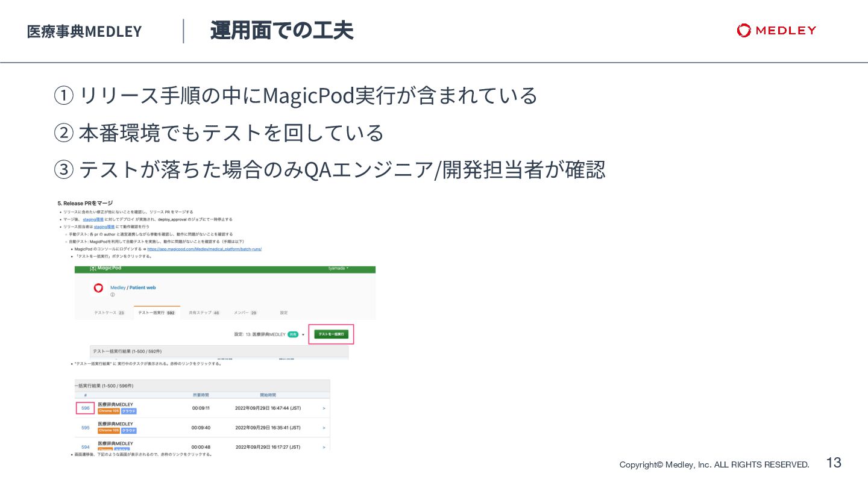868x488 pixels.
Task: Click the 5. Release PRをマージ heading
Action: click(x=85, y=204)
